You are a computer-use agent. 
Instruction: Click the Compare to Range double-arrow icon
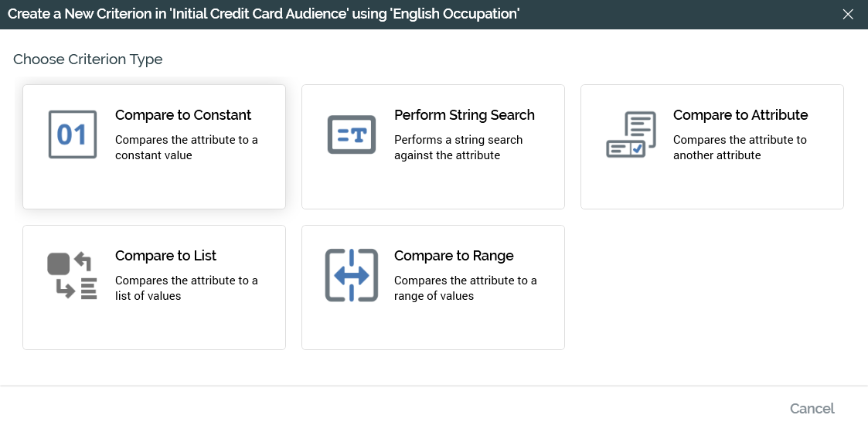[x=352, y=276]
